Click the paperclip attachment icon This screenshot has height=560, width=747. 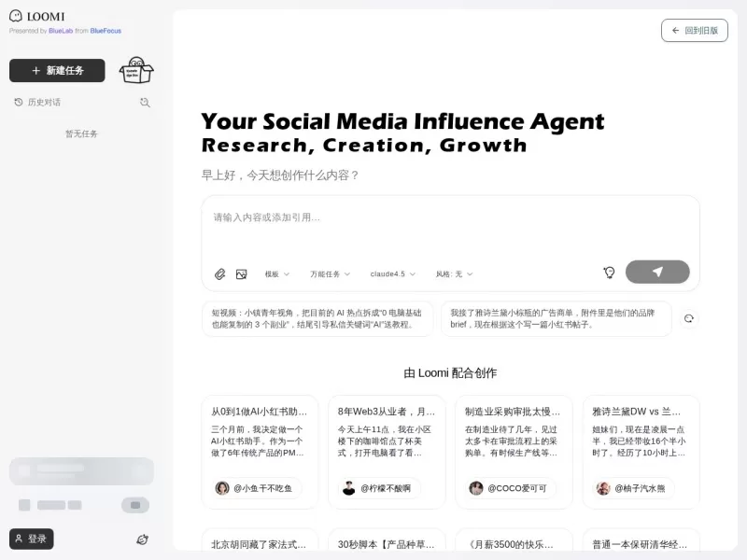(x=220, y=273)
